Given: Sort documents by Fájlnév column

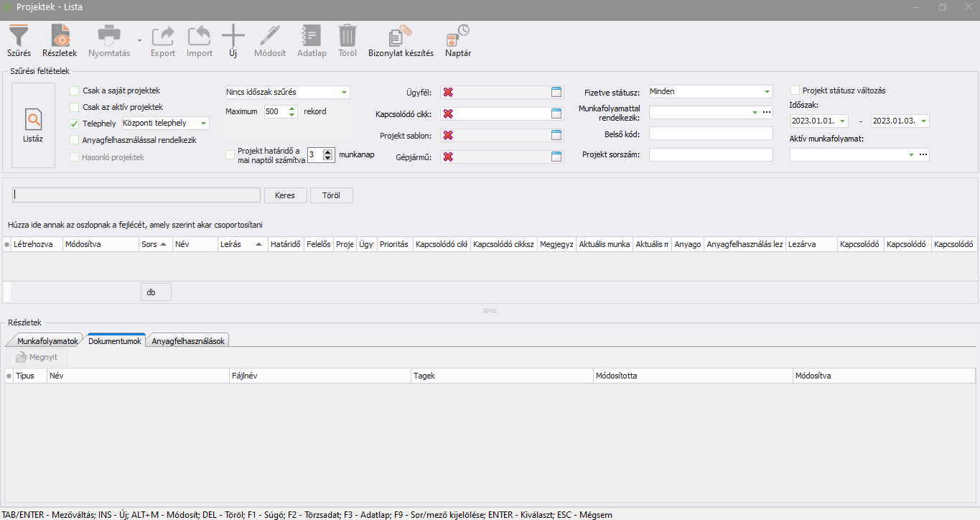Looking at the screenshot, I should click(x=320, y=376).
